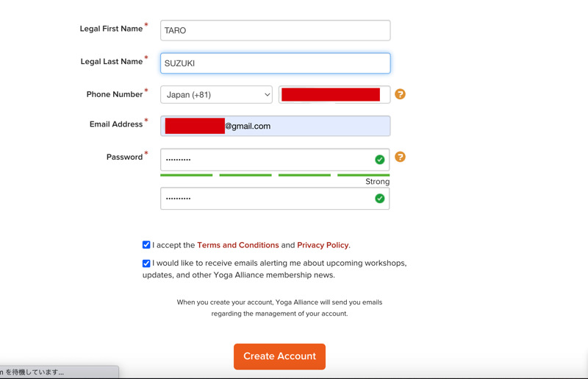Click the help icon beside Password

400,157
